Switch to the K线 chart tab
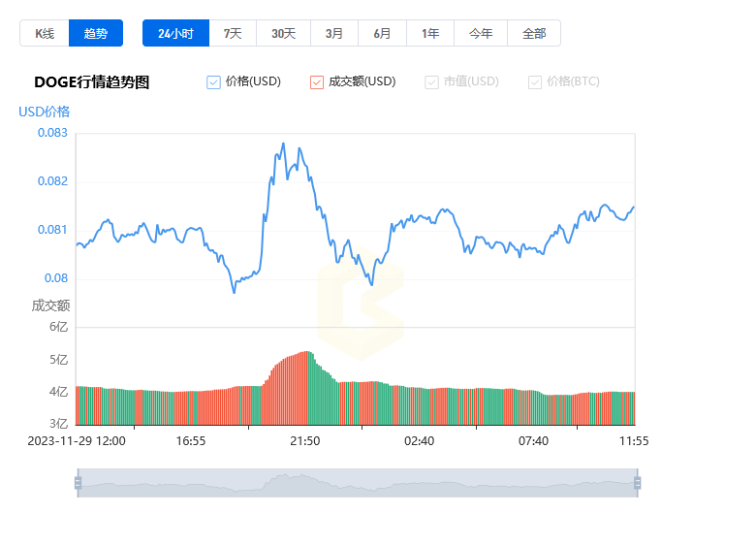 point(45,33)
